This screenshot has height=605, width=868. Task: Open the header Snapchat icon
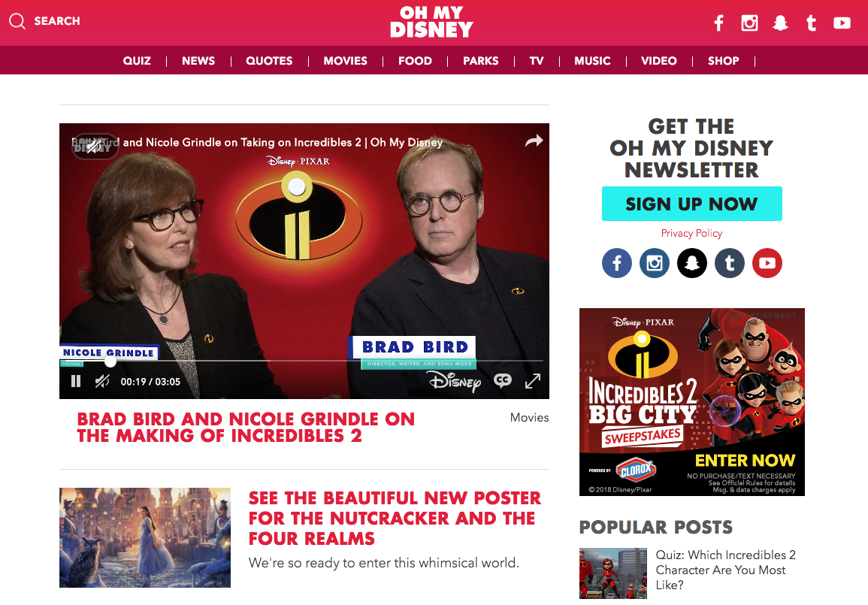tap(781, 23)
